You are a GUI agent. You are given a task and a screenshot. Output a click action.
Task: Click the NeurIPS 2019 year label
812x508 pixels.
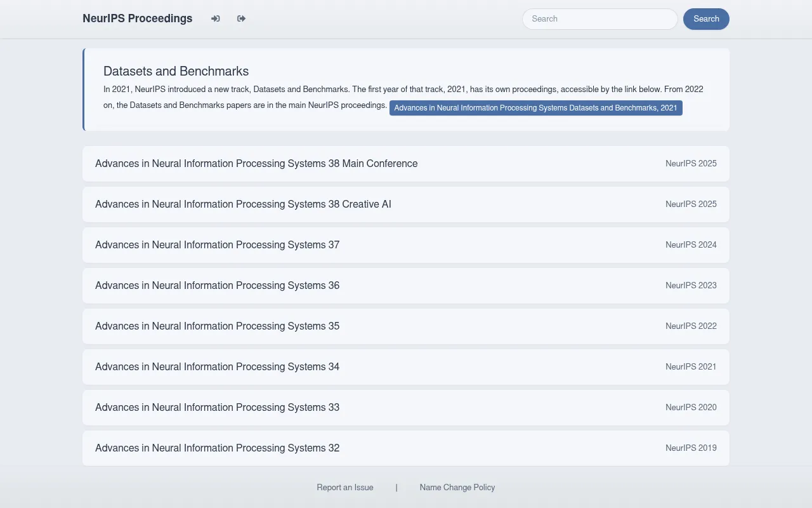coord(691,448)
